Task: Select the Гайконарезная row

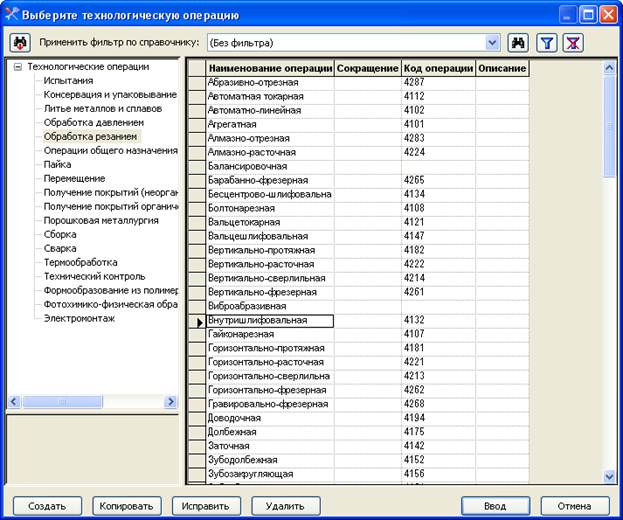Action: [360, 334]
